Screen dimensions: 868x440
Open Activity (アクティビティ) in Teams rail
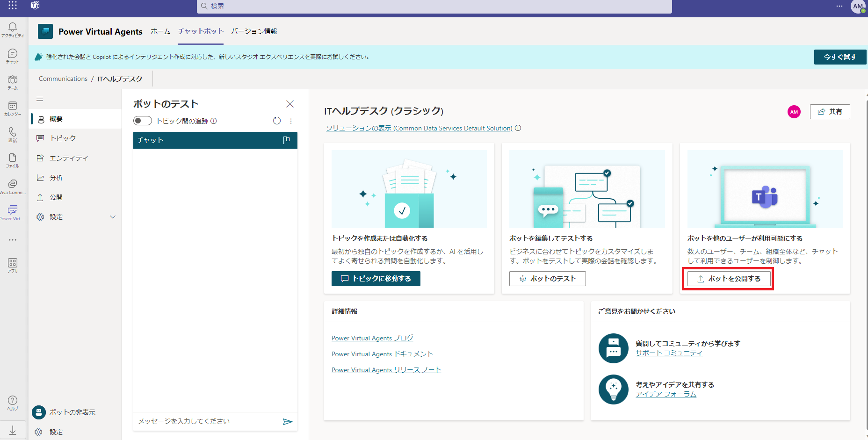pyautogui.click(x=13, y=30)
